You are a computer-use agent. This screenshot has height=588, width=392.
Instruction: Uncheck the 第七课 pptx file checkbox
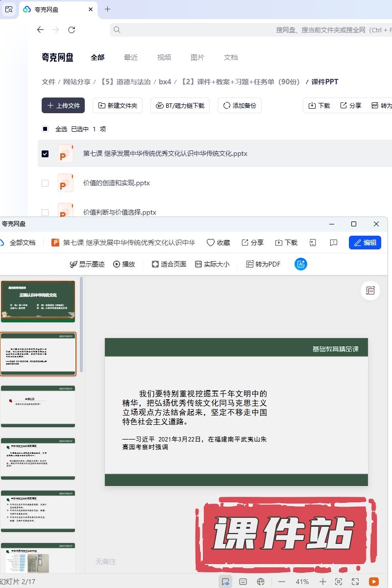pyautogui.click(x=45, y=154)
